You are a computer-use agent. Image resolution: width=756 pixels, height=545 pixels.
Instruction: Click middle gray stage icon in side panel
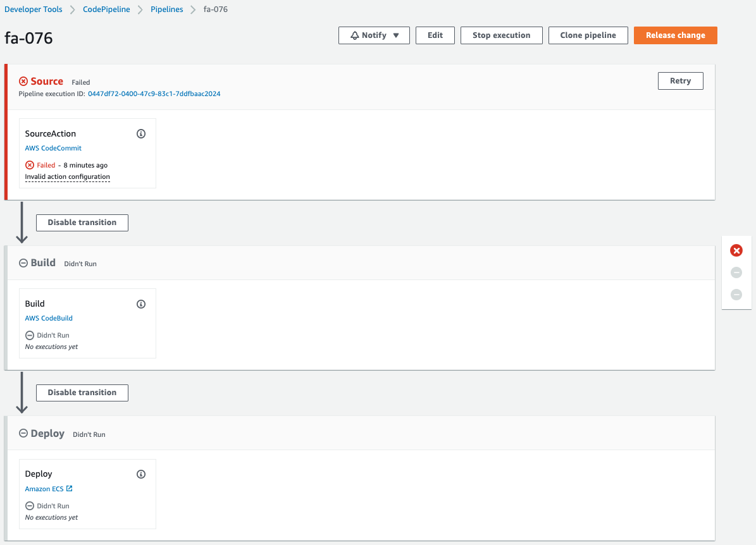[x=736, y=272]
